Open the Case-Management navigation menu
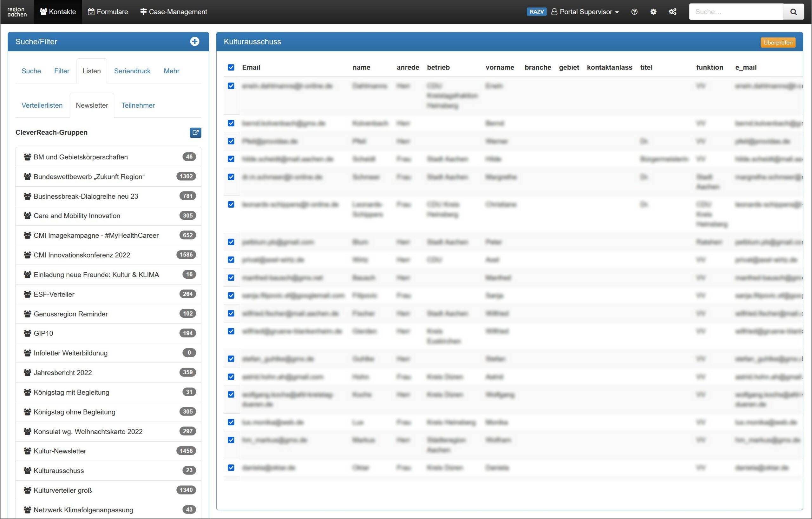The height and width of the screenshot is (519, 812). pos(173,12)
